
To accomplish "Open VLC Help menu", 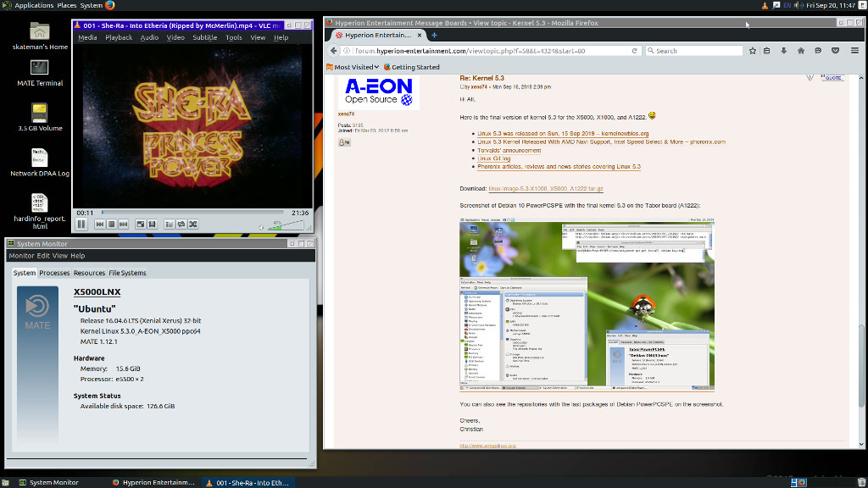I will (x=281, y=37).
